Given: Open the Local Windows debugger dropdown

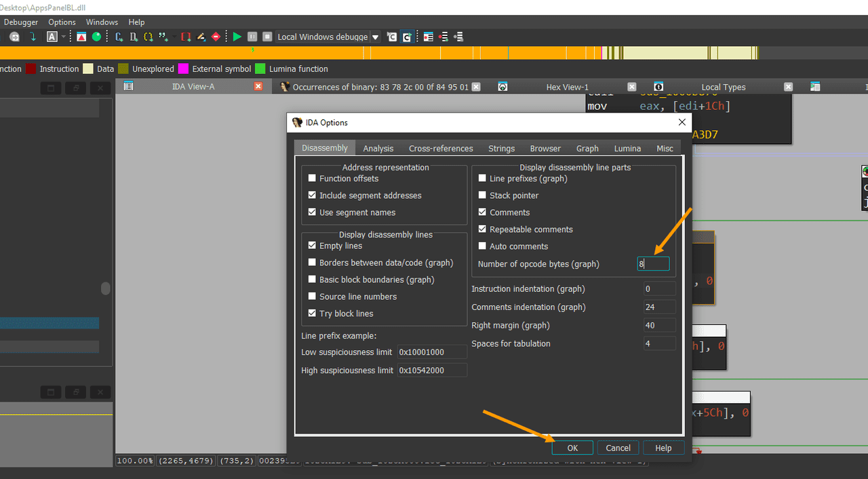Looking at the screenshot, I should 375,37.
